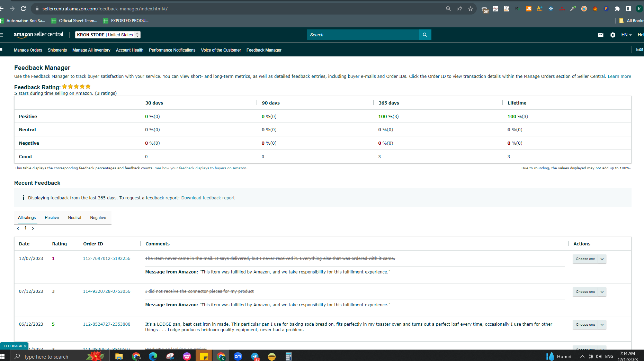Open order ID 112-8524727-2353808
Screen dimensions: 644x361
107,324
